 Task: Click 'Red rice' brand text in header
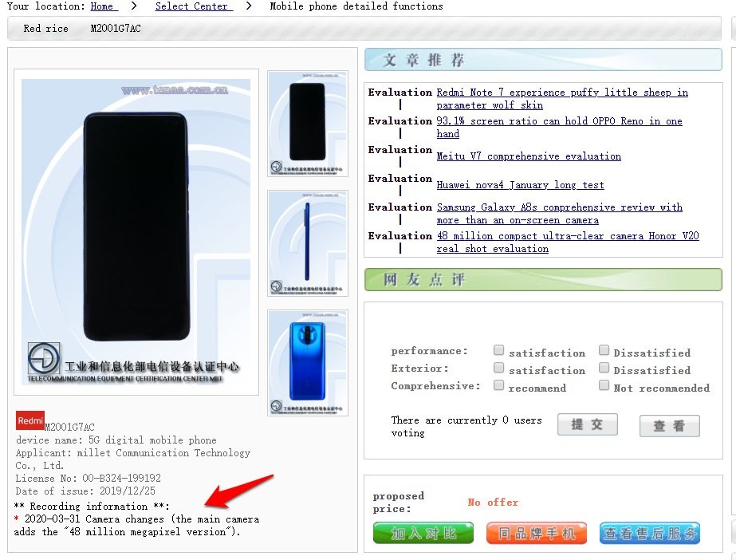coord(45,28)
